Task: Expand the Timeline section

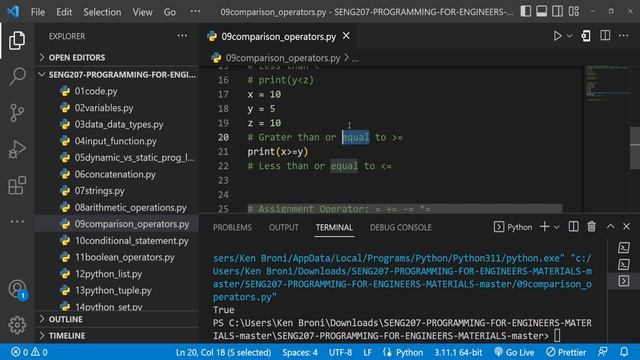Action: (x=116, y=336)
